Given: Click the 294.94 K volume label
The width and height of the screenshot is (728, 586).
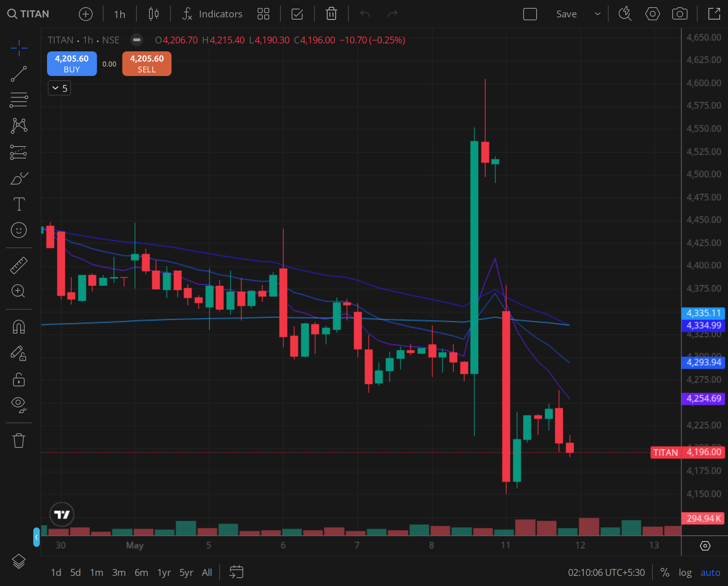Looking at the screenshot, I should pos(703,519).
